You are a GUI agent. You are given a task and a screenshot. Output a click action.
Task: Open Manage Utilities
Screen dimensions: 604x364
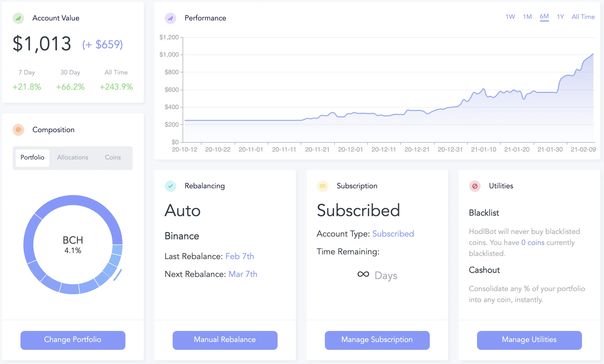pyautogui.click(x=529, y=340)
